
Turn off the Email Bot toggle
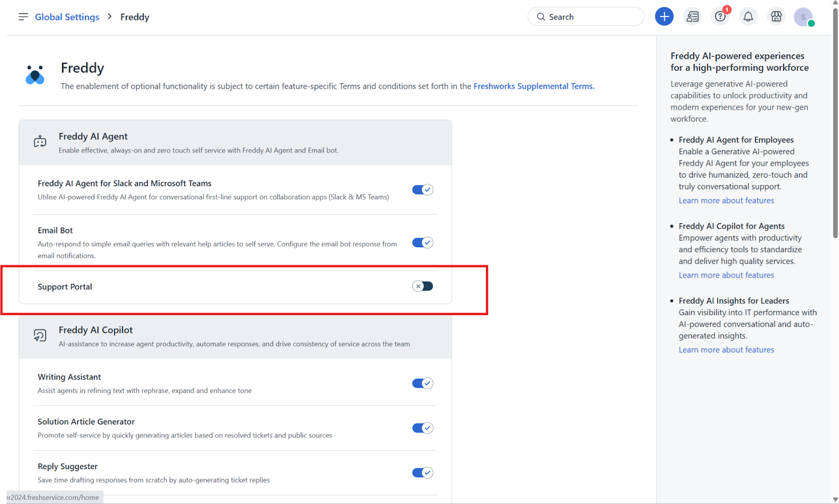[422, 243]
